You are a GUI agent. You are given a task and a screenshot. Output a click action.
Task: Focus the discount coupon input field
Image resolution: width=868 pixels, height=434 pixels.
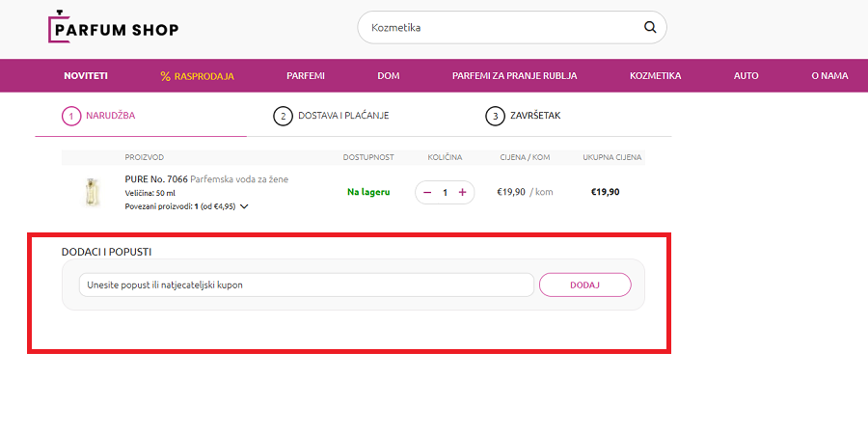point(306,285)
